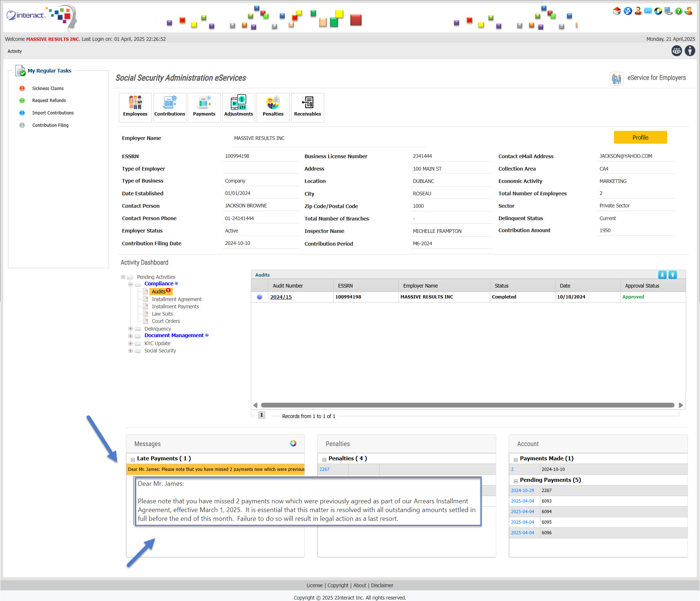This screenshot has width=700, height=601.
Task: Open the About footer link
Action: 359,585
